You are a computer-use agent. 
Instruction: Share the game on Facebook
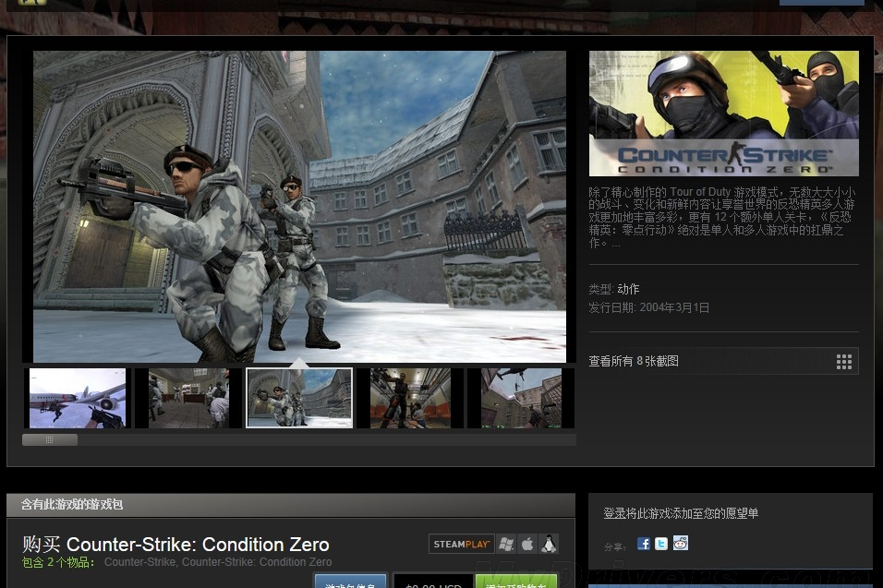pos(644,544)
